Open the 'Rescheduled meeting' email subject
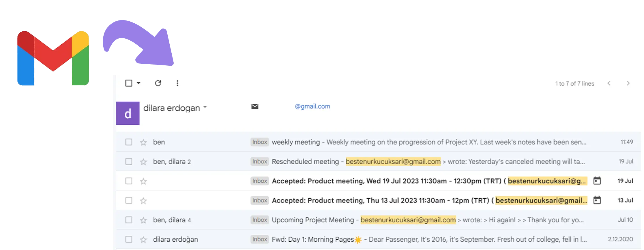 click(305, 162)
